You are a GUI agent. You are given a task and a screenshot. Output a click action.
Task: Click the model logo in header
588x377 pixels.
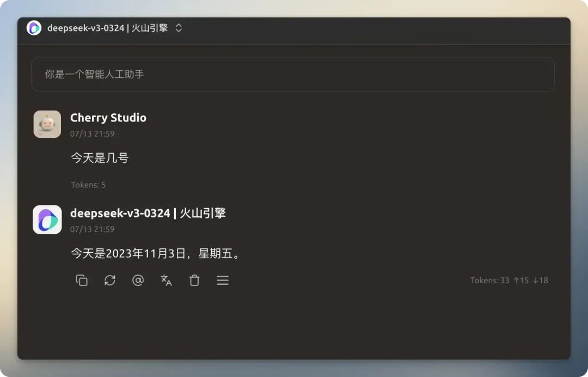34,28
